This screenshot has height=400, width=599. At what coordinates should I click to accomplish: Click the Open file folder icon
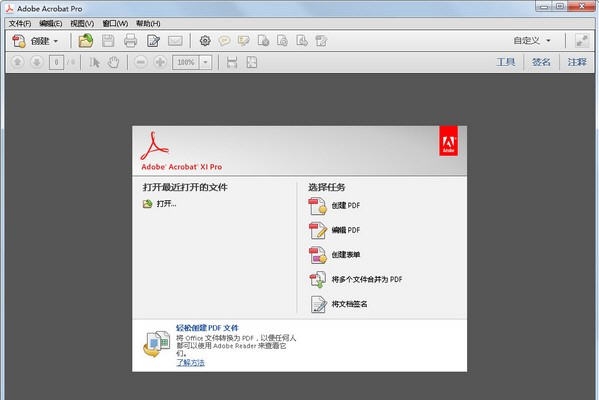(x=86, y=40)
